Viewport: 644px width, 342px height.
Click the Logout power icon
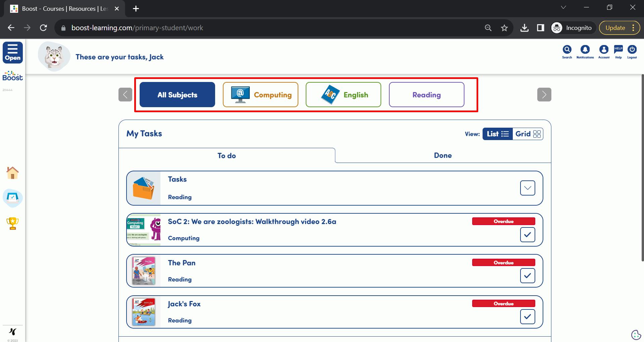pos(632,50)
